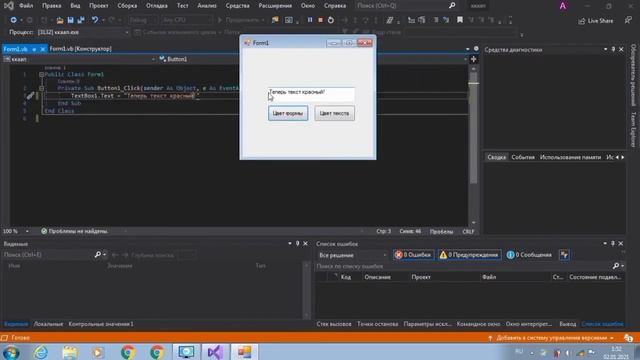Switch to the 'Использование памяти' tab
Viewport: 640px width, 360px height.
click(x=570, y=157)
